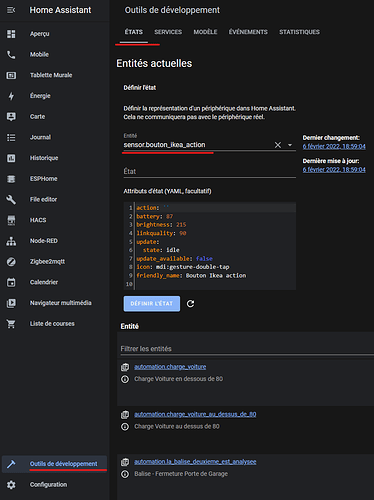This screenshot has width=374, height=500.
Task: Open the Modèle tab
Action: (x=205, y=32)
